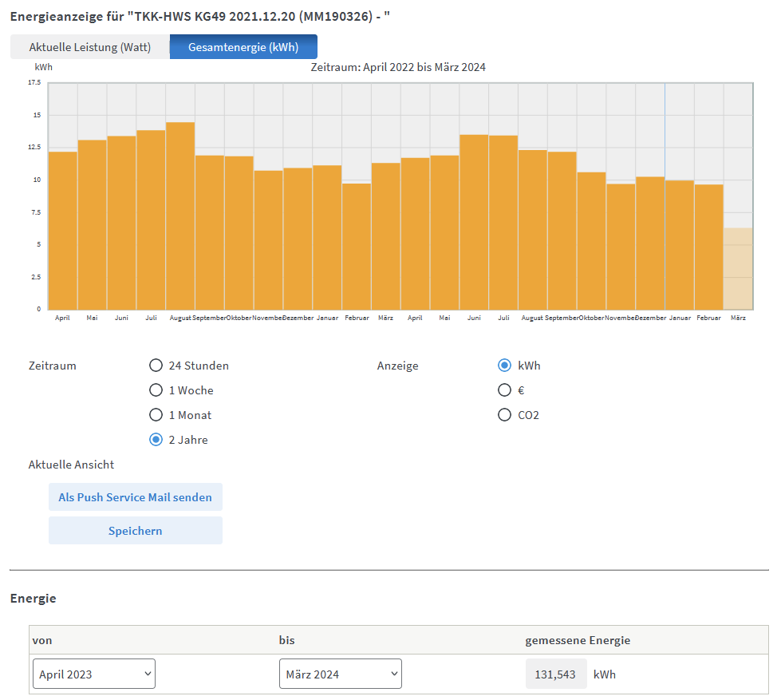This screenshot has height=700, width=781.
Task: Click the 'Aktuelle Ansicht' label
Action: tap(71, 465)
